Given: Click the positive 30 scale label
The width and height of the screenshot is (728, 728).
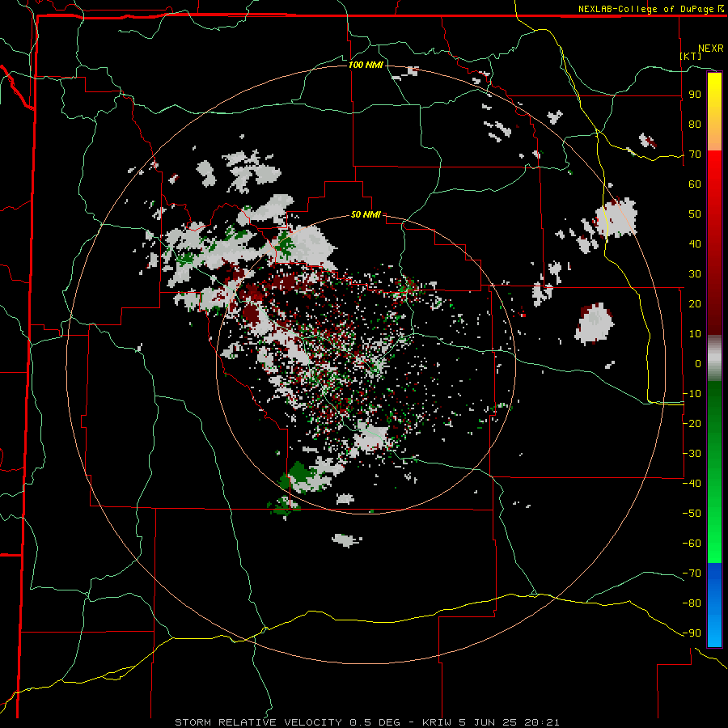Looking at the screenshot, I should click(695, 274).
